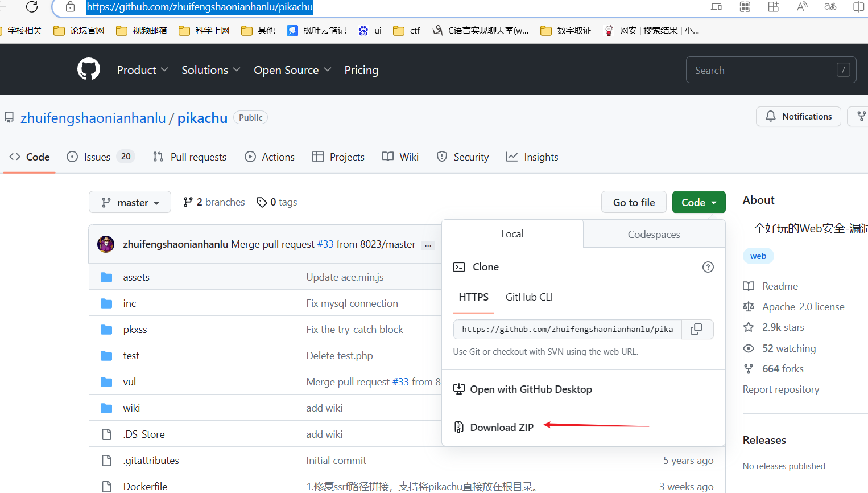The height and width of the screenshot is (493, 868).
Task: Copy the HTTPS clone URL with the copy icon
Action: coord(696,329)
